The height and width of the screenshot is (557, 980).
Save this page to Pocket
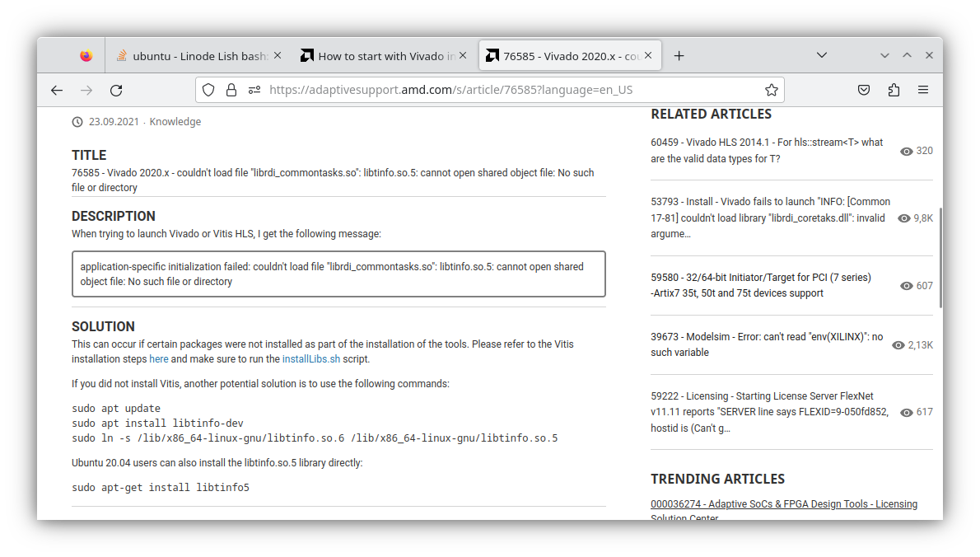tap(864, 89)
